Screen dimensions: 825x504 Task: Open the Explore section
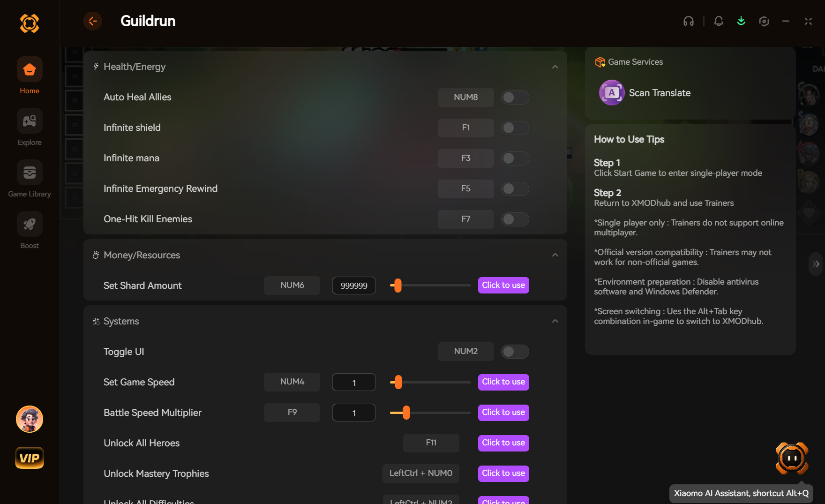[x=30, y=128]
